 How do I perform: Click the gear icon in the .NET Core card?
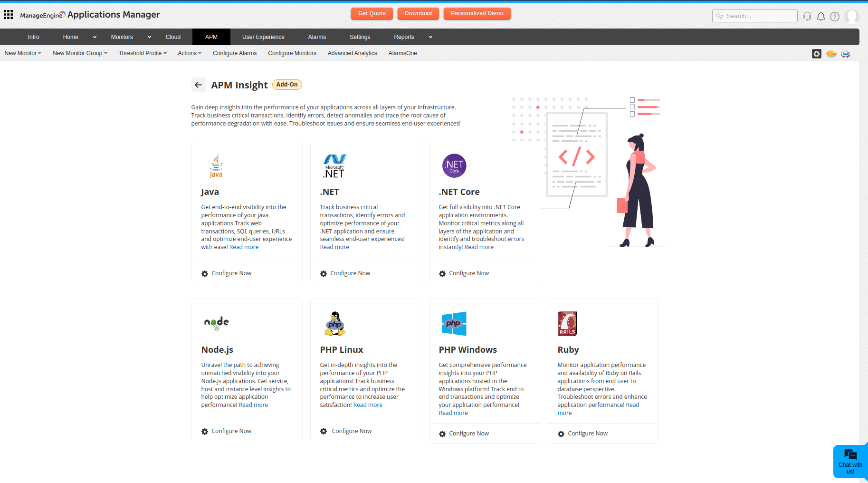442,274
